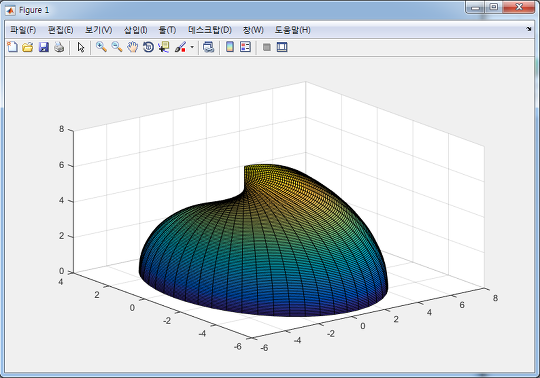
Task: Show plot tools and dock figure
Action: coord(282,47)
